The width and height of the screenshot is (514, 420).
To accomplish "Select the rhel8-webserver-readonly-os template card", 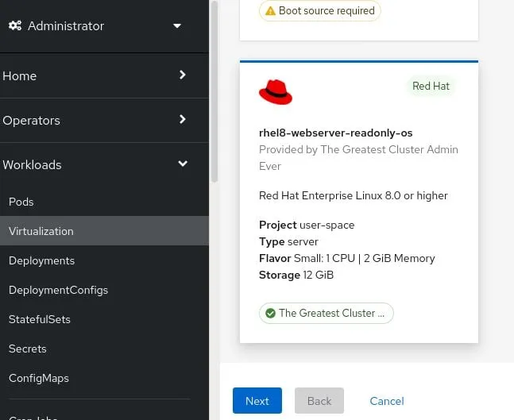I will (x=359, y=202).
